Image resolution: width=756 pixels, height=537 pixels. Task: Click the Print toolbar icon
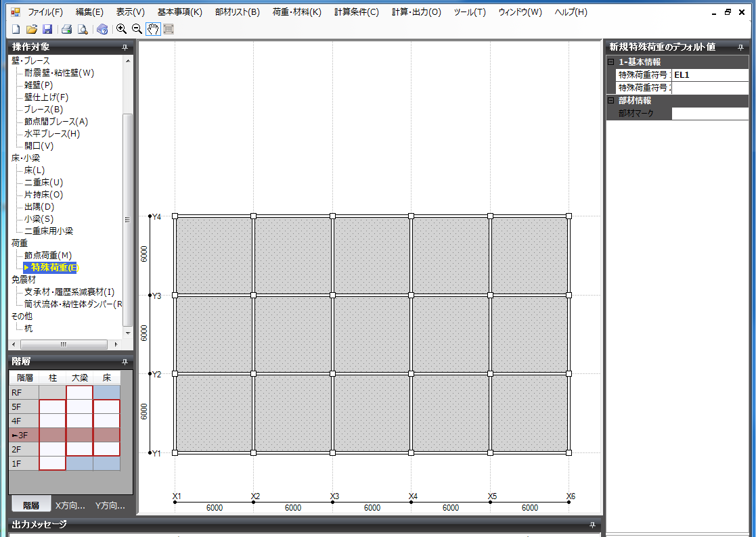click(x=66, y=29)
